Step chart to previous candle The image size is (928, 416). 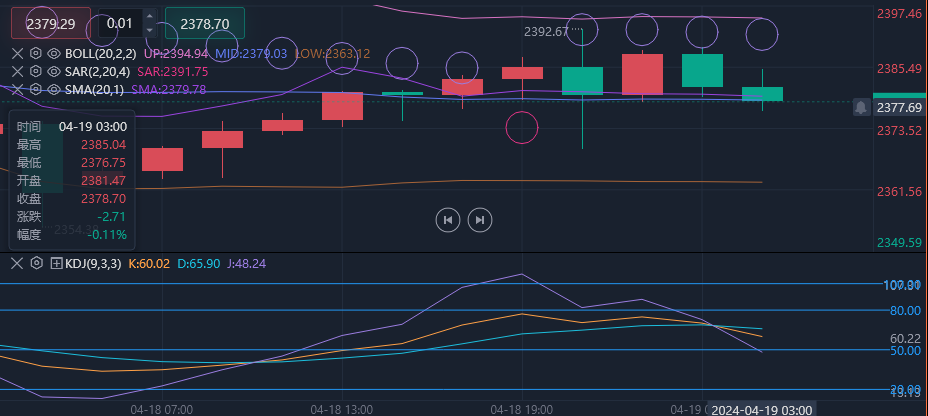[x=448, y=220]
